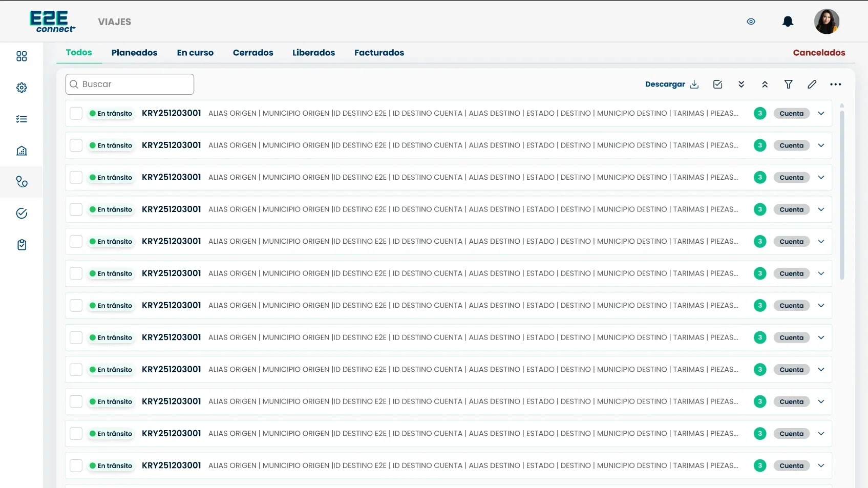This screenshot has width=868, height=488.
Task: Open the three-dots more options menu
Action: point(836,84)
